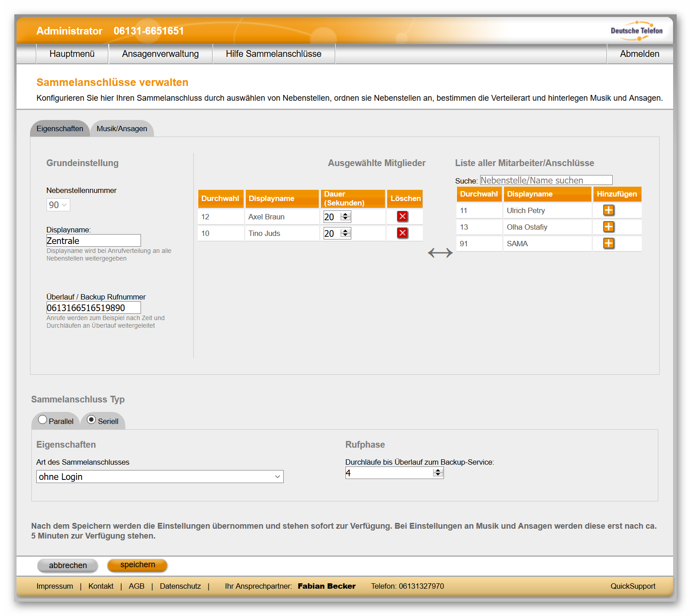Image resolution: width=691 pixels, height=616 pixels.
Task: Open the QuickSupport link
Action: coord(633,586)
